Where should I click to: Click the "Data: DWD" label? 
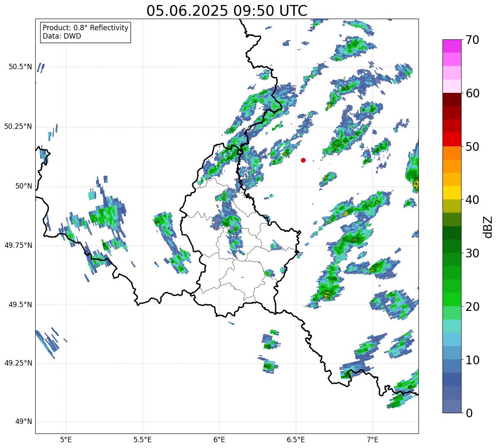click(62, 36)
